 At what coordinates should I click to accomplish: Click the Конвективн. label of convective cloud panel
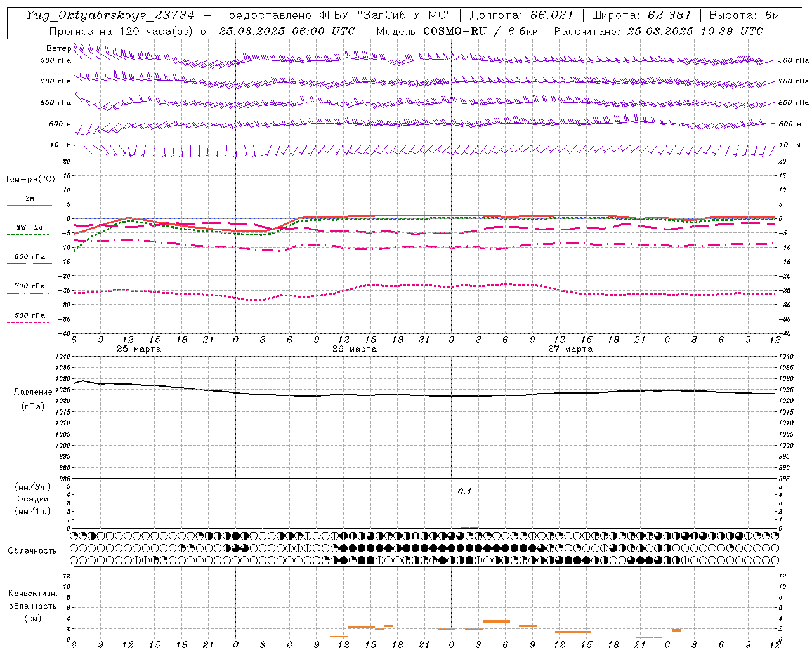coord(32,594)
